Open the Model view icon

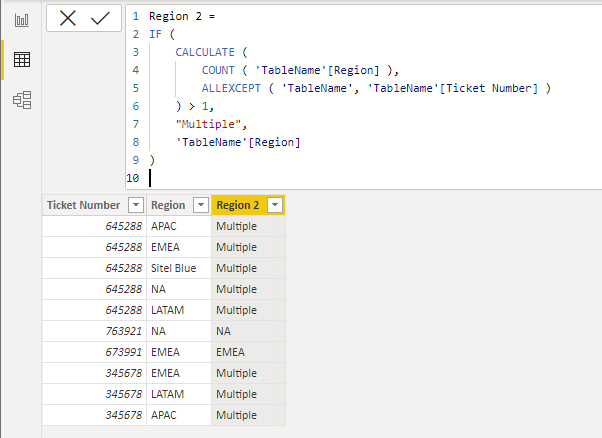tap(22, 100)
